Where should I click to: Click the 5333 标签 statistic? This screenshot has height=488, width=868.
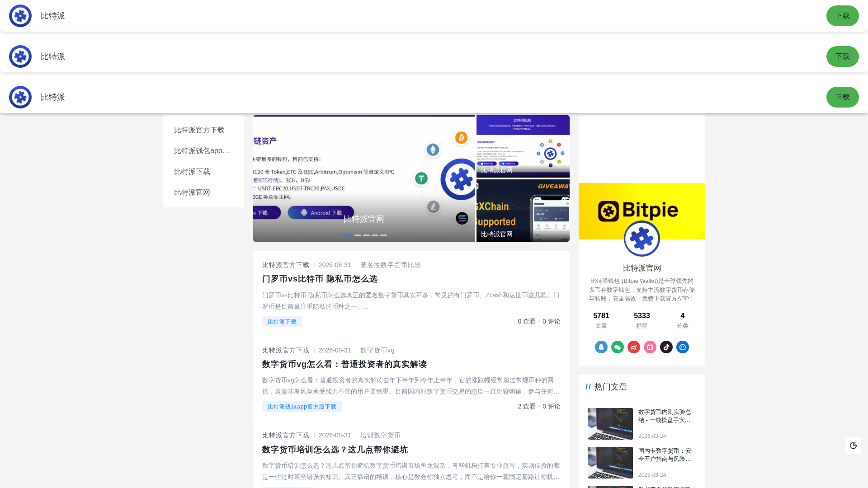click(x=642, y=320)
